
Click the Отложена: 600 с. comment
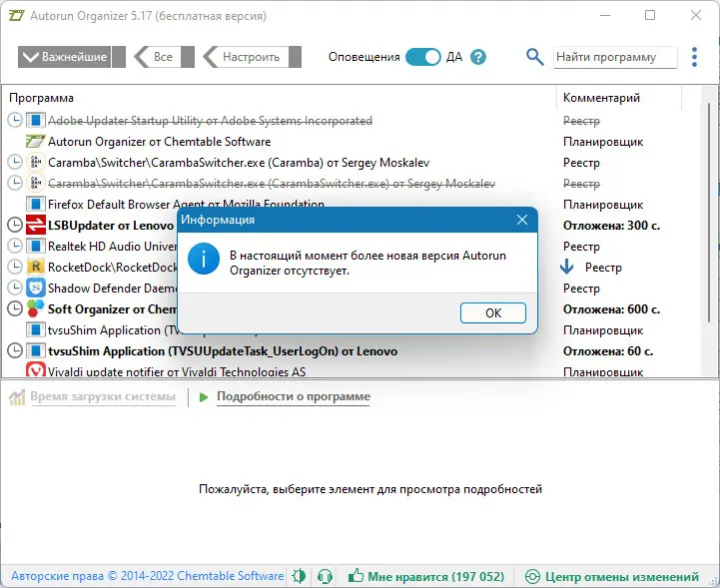click(x=611, y=309)
